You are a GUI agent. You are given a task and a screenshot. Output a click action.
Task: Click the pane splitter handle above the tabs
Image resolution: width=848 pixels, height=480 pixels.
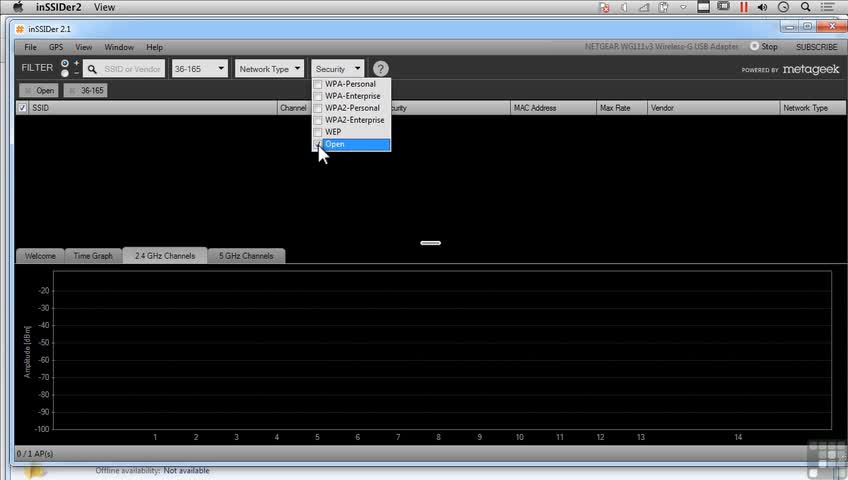(x=430, y=243)
